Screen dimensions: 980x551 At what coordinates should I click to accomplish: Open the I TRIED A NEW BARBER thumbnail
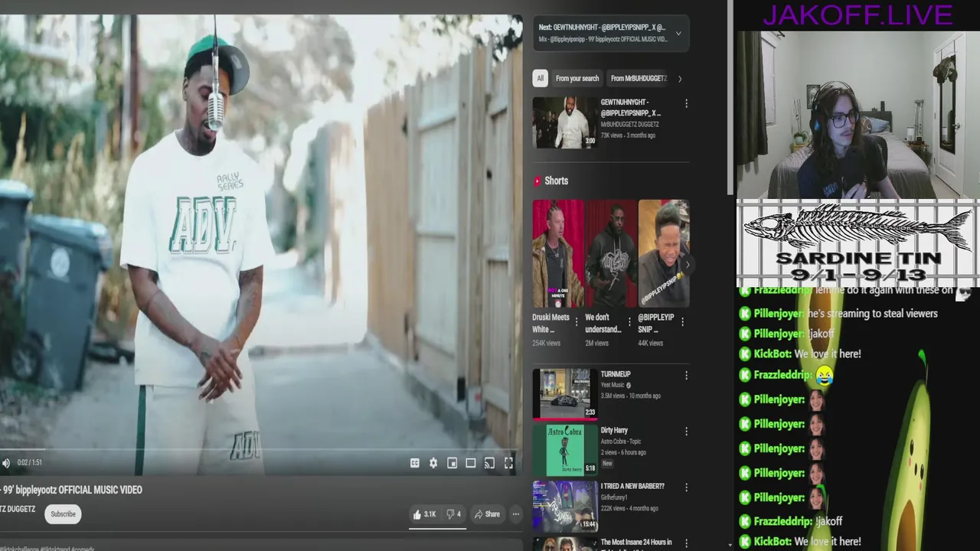[x=565, y=507]
